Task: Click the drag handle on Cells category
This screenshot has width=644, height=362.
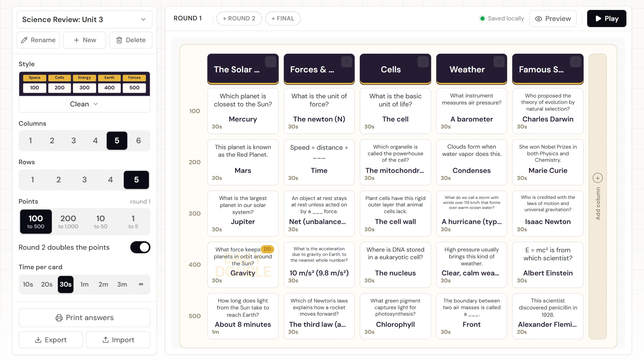Action: click(x=423, y=61)
